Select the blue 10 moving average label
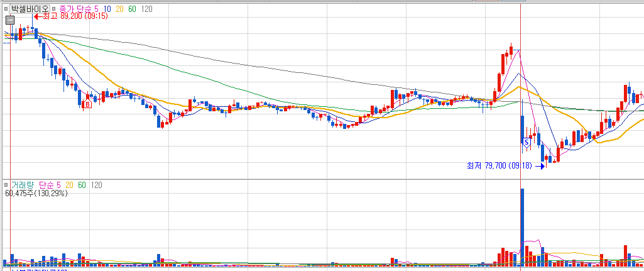Screen dimensions: 644x271 [x=107, y=8]
